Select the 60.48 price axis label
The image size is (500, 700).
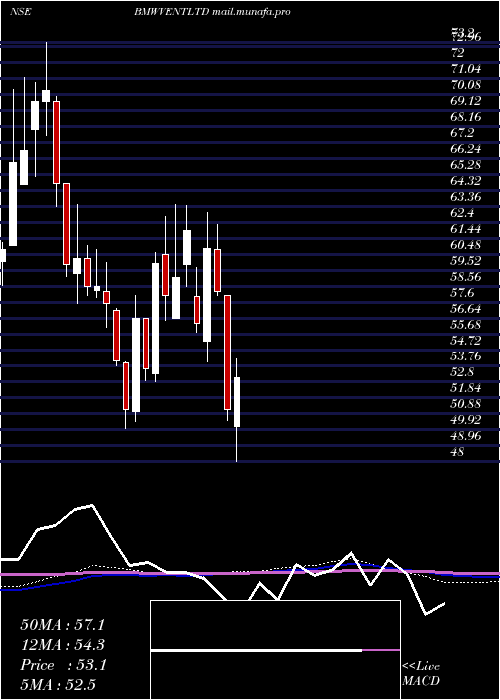[466, 245]
